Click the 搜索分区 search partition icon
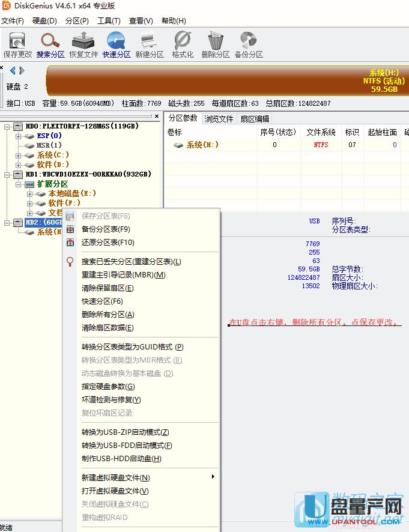This screenshot has height=532, width=409. (50, 44)
